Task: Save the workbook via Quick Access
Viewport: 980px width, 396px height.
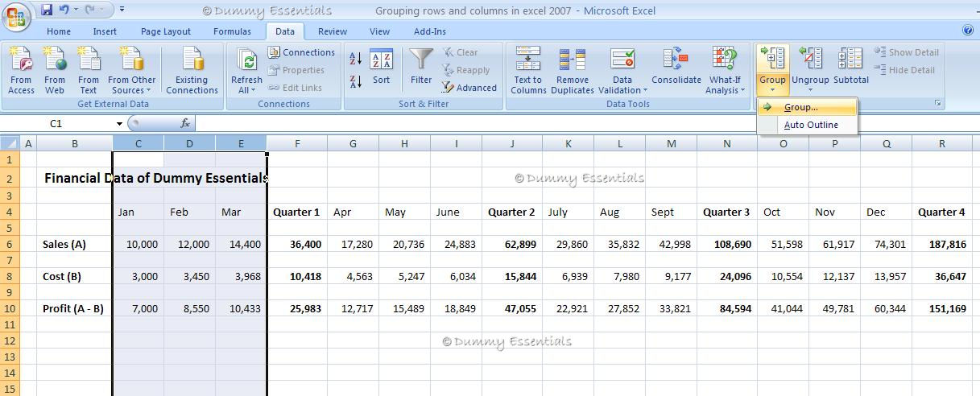Action: 47,10
